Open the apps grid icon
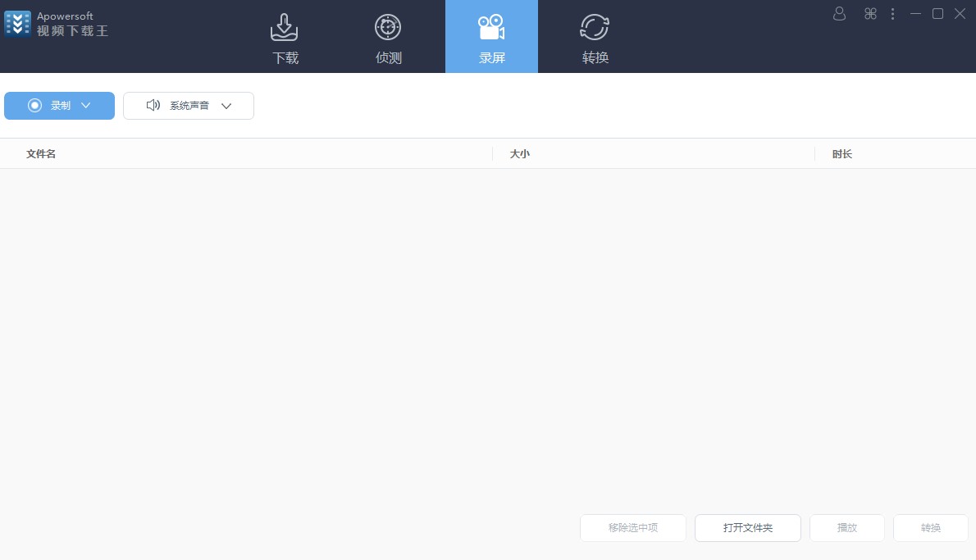This screenshot has width=976, height=560. tap(870, 14)
